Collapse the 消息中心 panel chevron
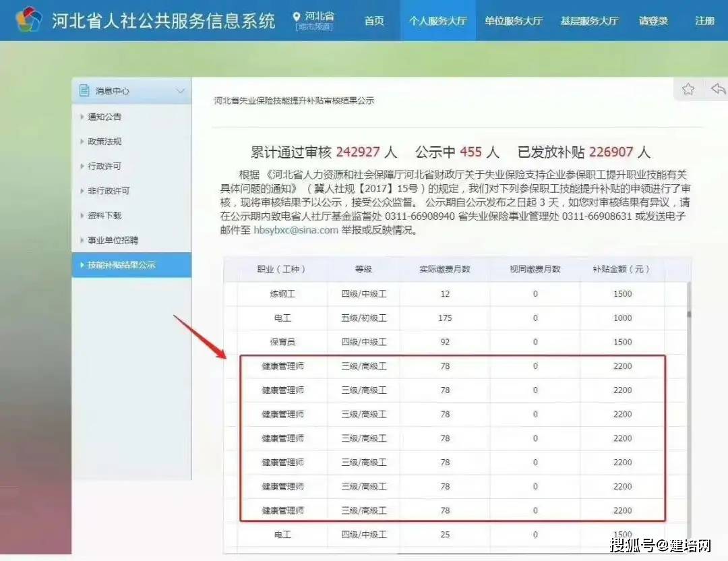Image resolution: width=728 pixels, height=561 pixels. point(180,90)
